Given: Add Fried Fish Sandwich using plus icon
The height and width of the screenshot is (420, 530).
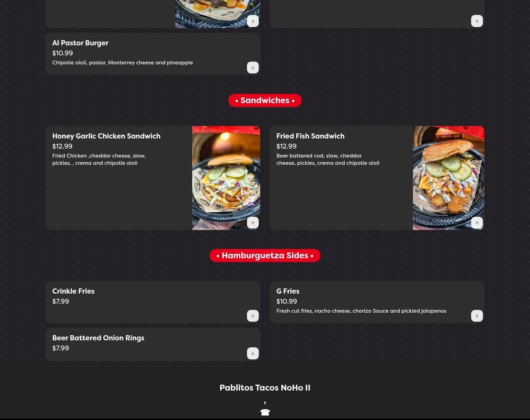Looking at the screenshot, I should pyautogui.click(x=477, y=223).
